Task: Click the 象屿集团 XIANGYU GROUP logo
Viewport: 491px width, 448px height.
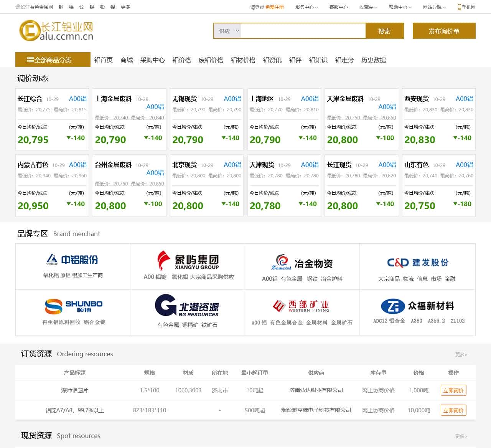Action: [188, 261]
